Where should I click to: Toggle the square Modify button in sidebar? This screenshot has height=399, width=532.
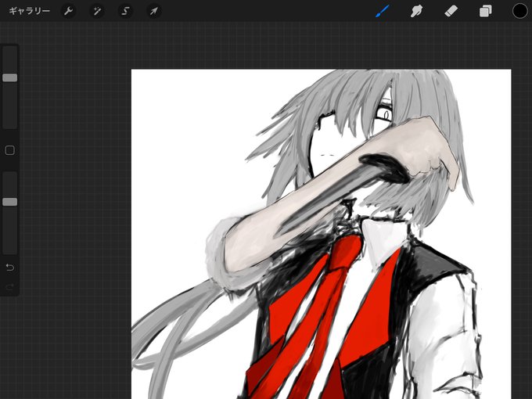click(x=10, y=150)
